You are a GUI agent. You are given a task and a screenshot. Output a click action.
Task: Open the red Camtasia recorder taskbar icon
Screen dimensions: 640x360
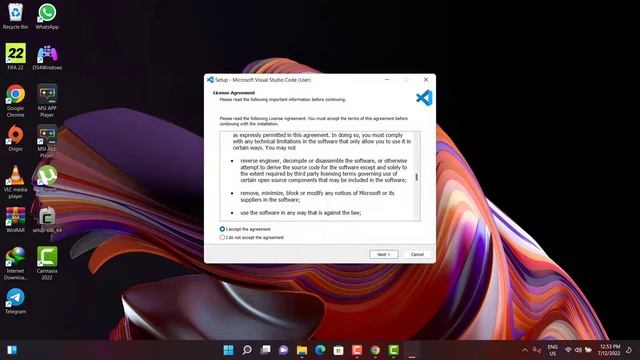click(x=357, y=350)
